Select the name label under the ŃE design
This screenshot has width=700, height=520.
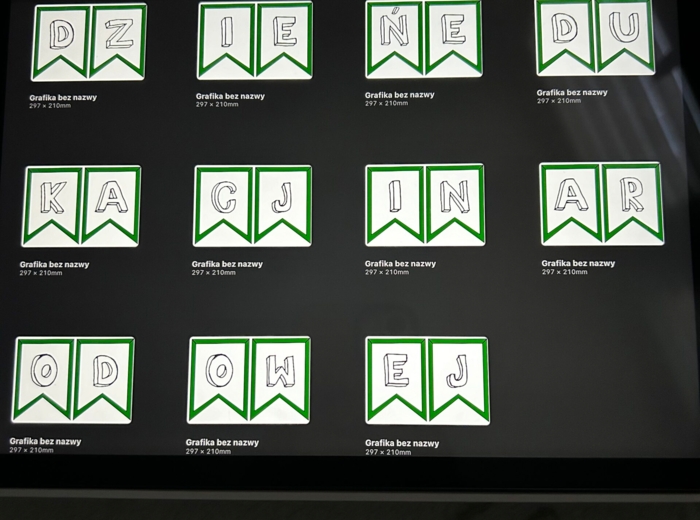pyautogui.click(x=399, y=95)
